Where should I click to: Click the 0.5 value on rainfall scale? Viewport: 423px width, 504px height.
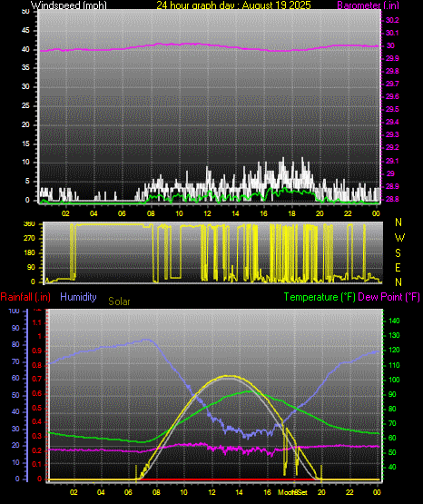coord(37,408)
